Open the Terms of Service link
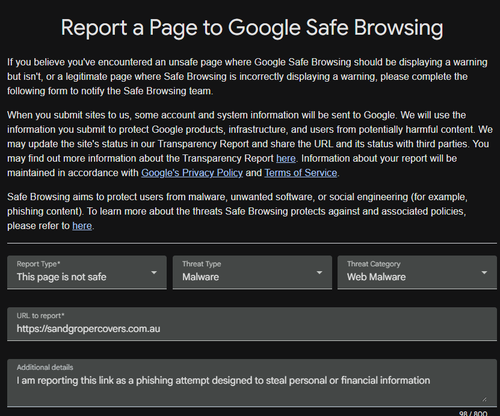 tap(301, 173)
